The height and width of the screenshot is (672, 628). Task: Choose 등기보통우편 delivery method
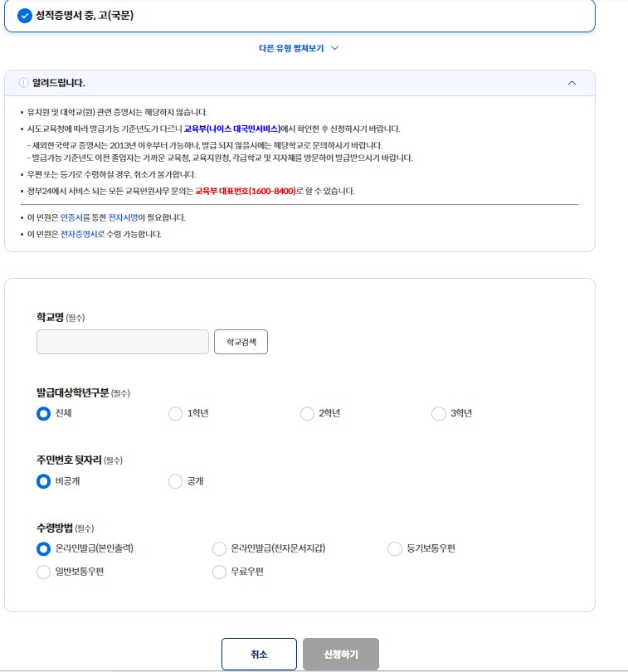[394, 548]
